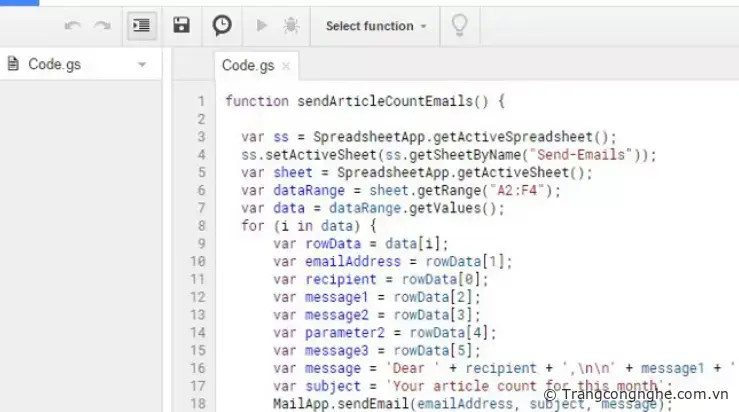Close the Code.gs editor tab

tap(286, 67)
